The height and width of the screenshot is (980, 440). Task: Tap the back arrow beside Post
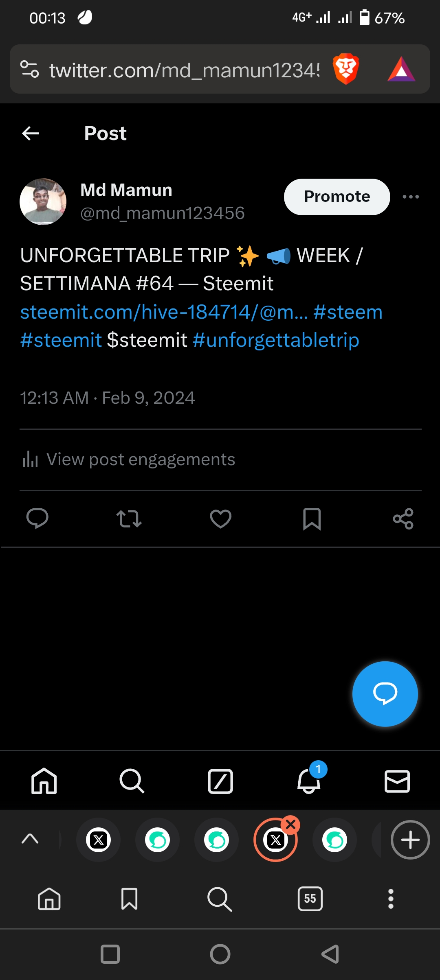point(31,133)
